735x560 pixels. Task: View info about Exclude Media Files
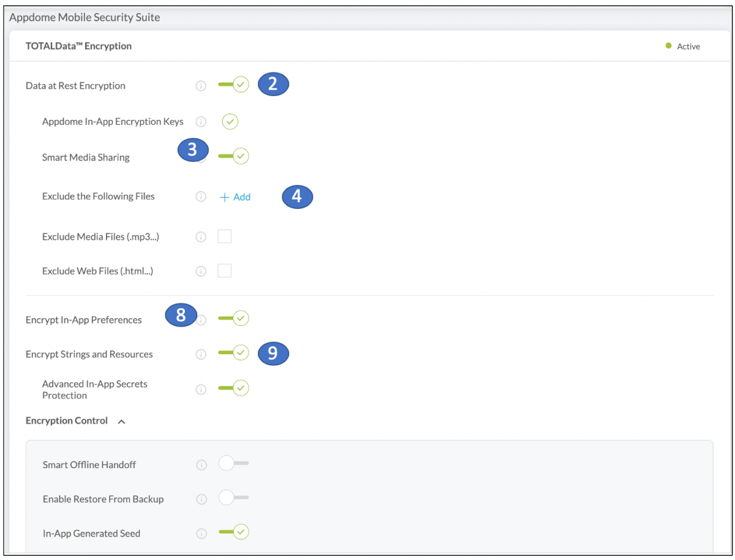(201, 236)
